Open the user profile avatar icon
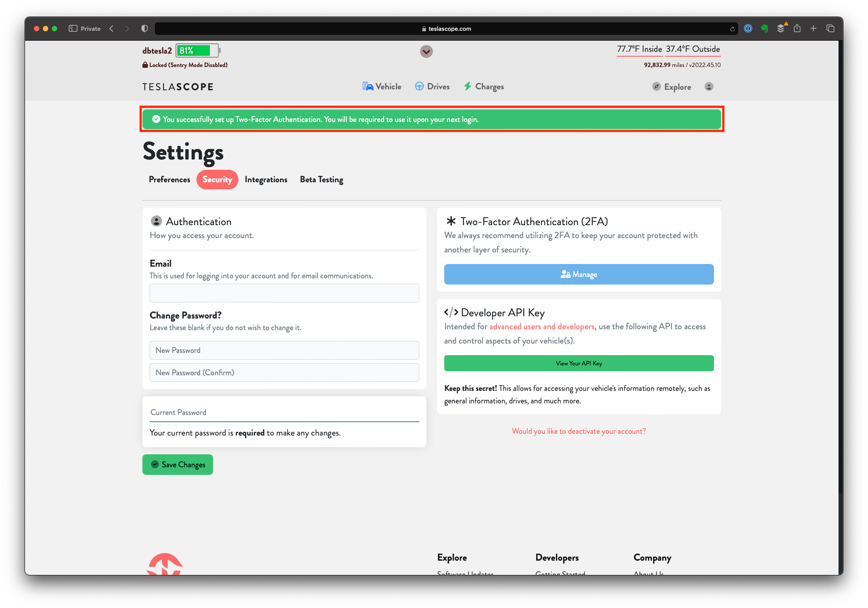The width and height of the screenshot is (868, 608). click(x=709, y=87)
